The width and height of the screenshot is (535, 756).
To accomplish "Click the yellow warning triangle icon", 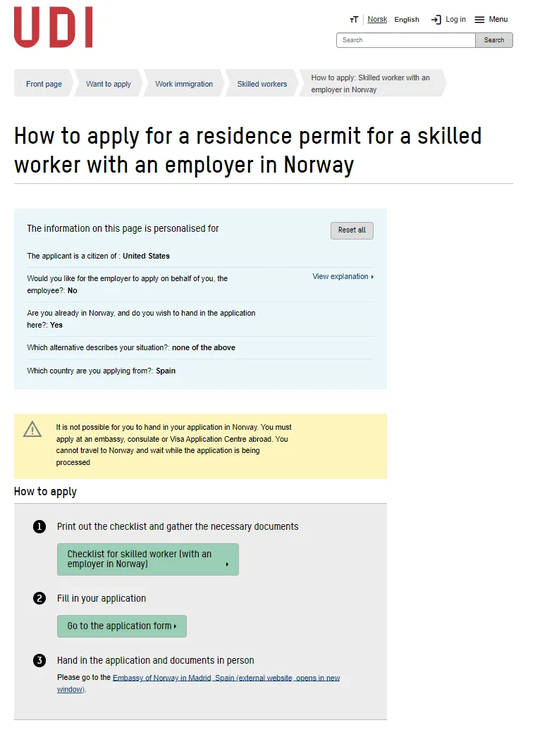I will pos(32,429).
